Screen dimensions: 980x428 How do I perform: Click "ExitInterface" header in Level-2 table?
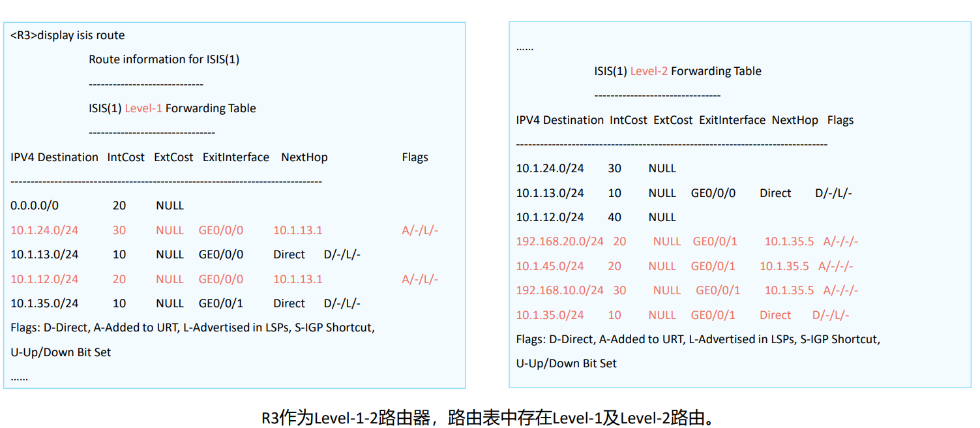pos(732,120)
